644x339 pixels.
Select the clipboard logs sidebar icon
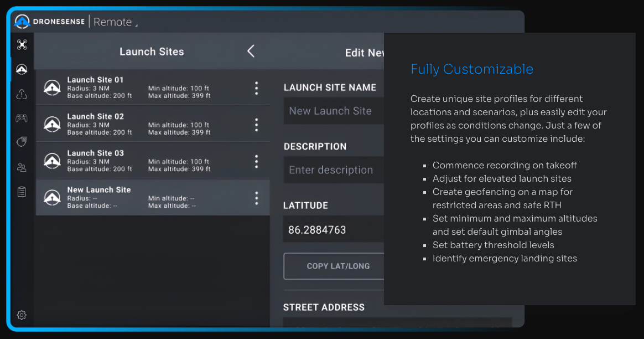[22, 191]
